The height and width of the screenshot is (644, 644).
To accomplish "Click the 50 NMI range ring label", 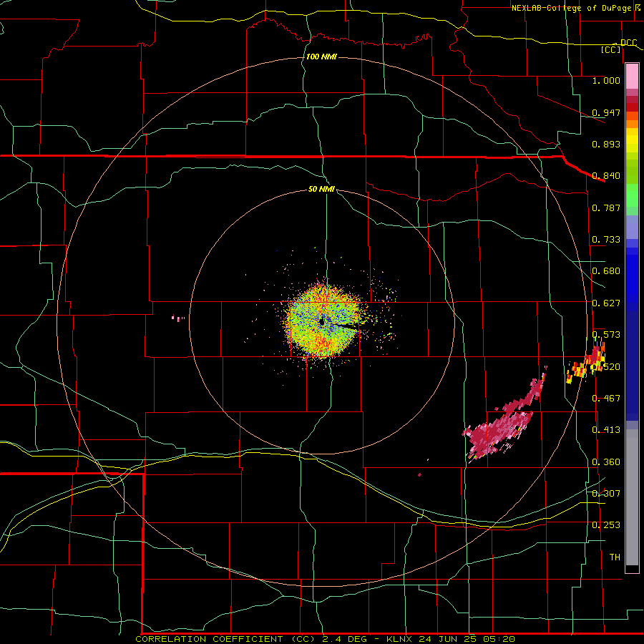I will click(x=321, y=189).
